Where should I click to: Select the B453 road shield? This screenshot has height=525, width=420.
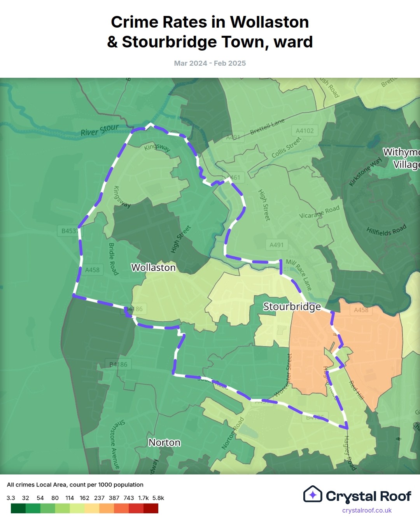[x=69, y=231]
